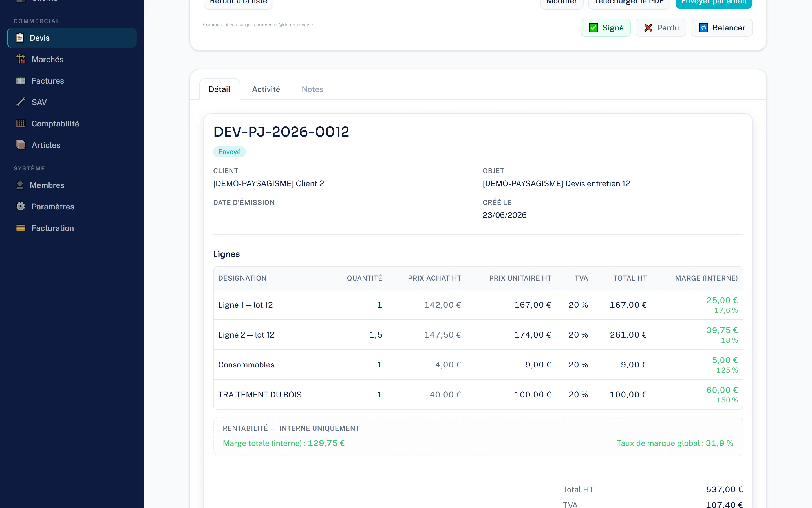Click margin 25,00 € for Ligne 1
Image resolution: width=812 pixels, height=508 pixels.
point(722,300)
